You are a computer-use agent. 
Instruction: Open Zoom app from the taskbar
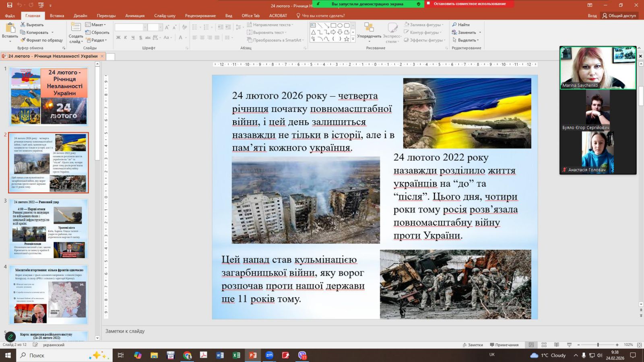(269, 355)
